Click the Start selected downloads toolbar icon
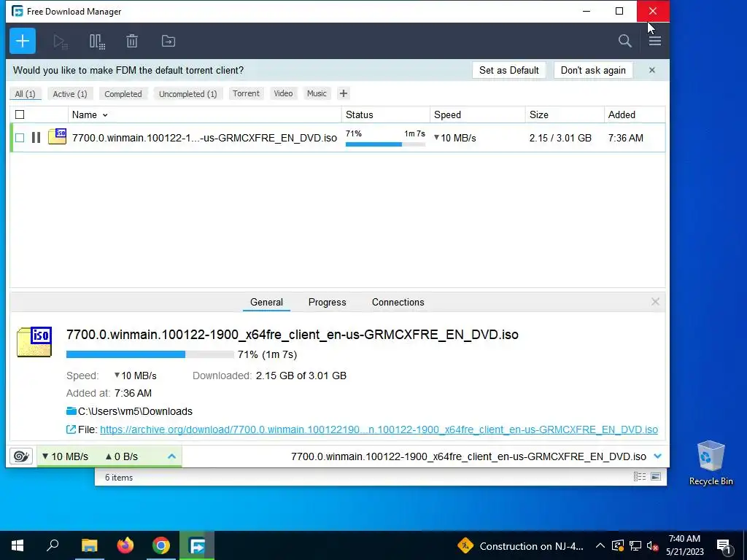Image resolution: width=747 pixels, height=560 pixels. [61, 42]
